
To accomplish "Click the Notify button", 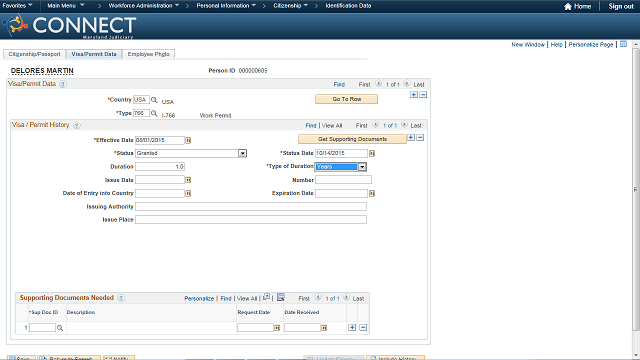I will point(119,358).
